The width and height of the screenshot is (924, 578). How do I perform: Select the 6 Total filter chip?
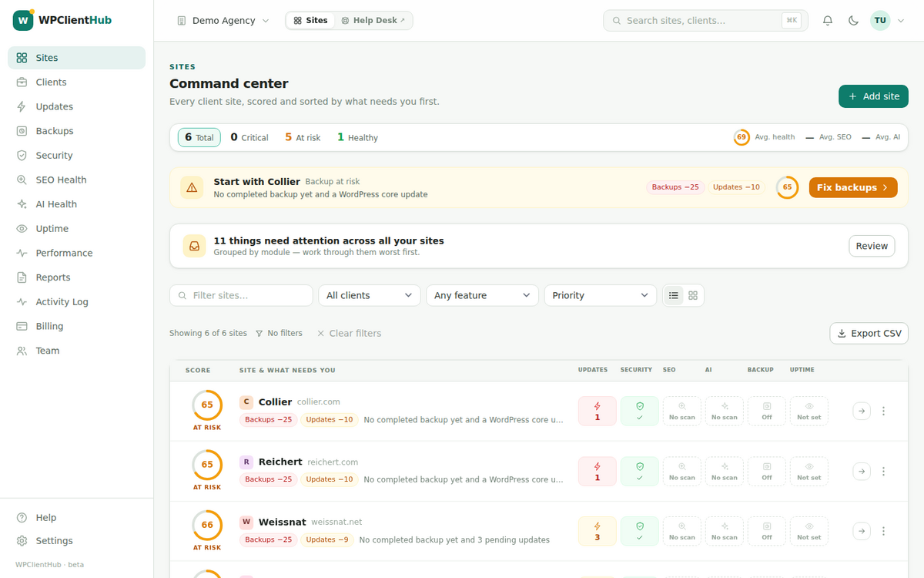(199, 137)
